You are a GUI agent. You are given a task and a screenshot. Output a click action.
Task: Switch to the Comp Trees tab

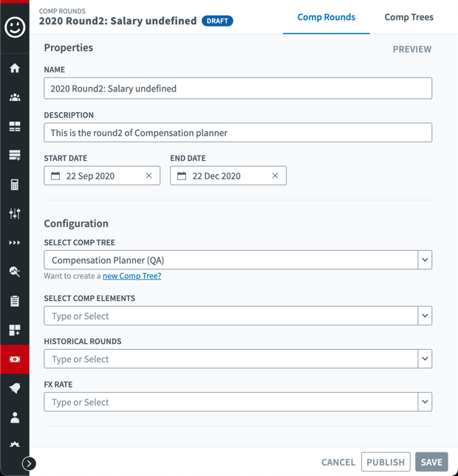pos(409,17)
